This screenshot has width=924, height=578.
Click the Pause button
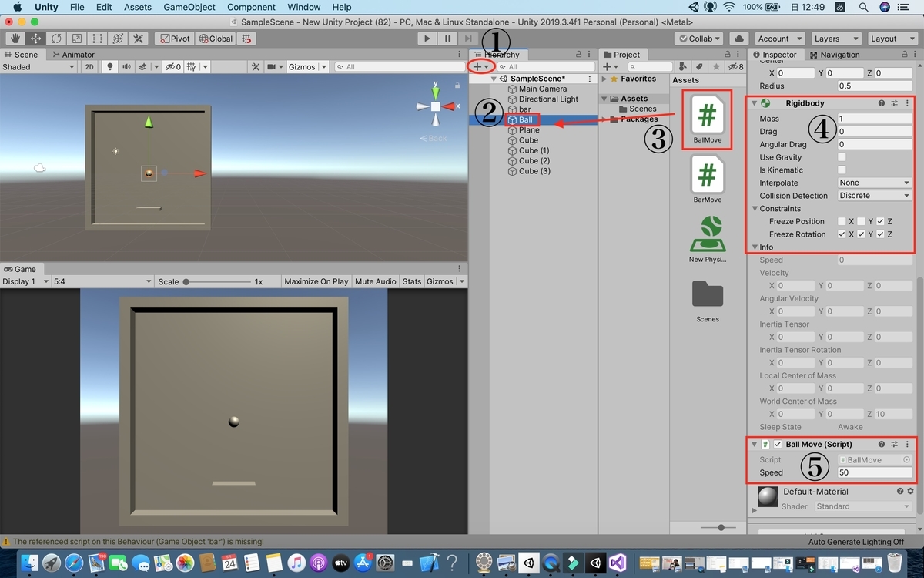[447, 39]
